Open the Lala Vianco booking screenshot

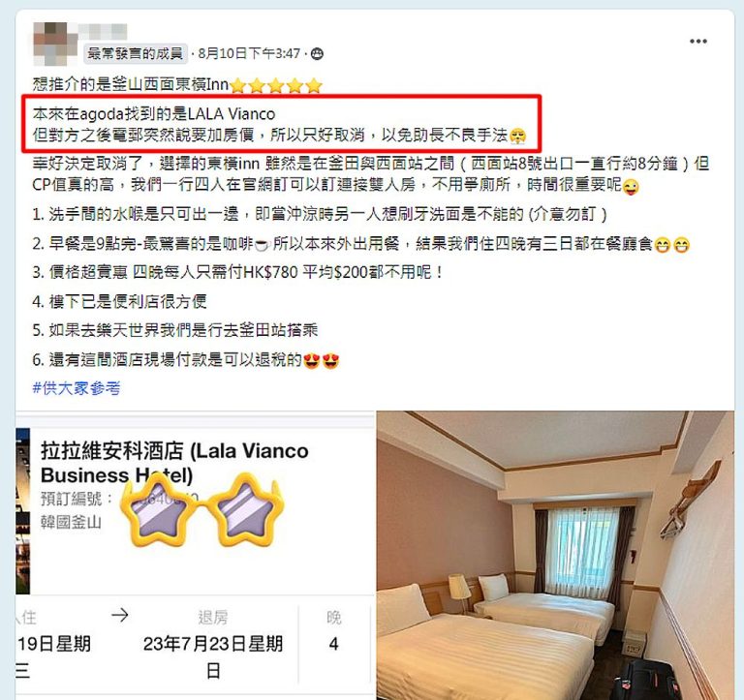[195, 555]
